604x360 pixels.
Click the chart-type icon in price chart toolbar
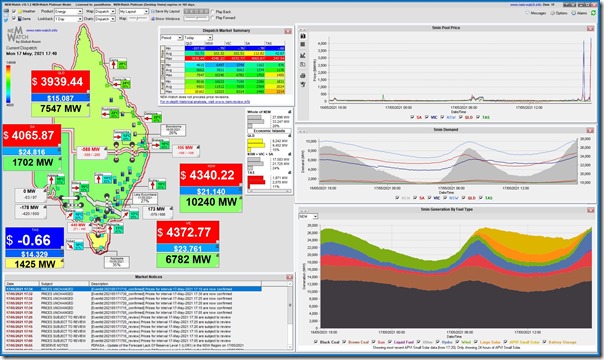(303, 55)
